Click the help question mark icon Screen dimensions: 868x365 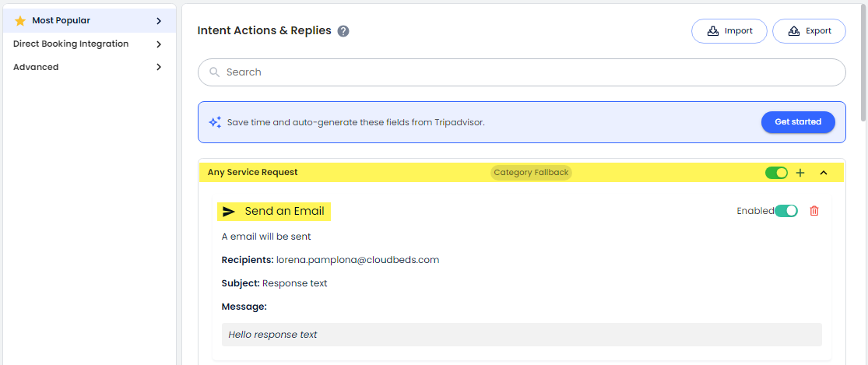click(x=343, y=31)
